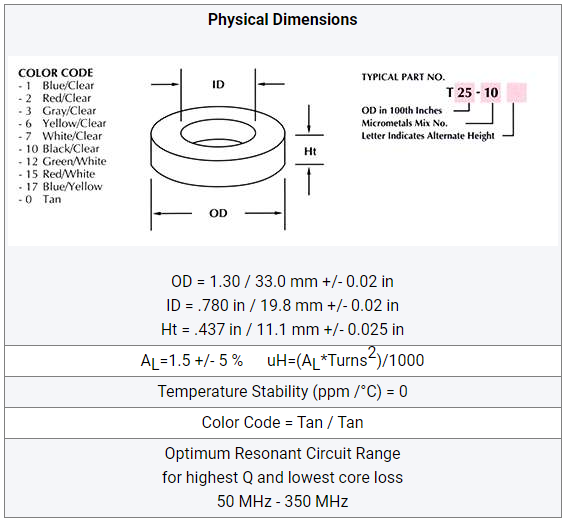Click the pink box containing 25
Screen dimensions: 569x526
465,93
